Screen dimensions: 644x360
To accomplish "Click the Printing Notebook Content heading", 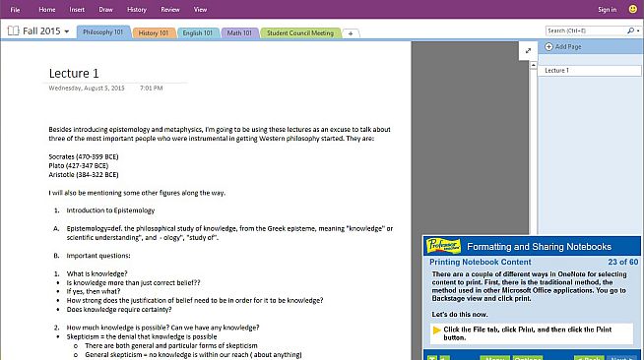I will 481,262.
